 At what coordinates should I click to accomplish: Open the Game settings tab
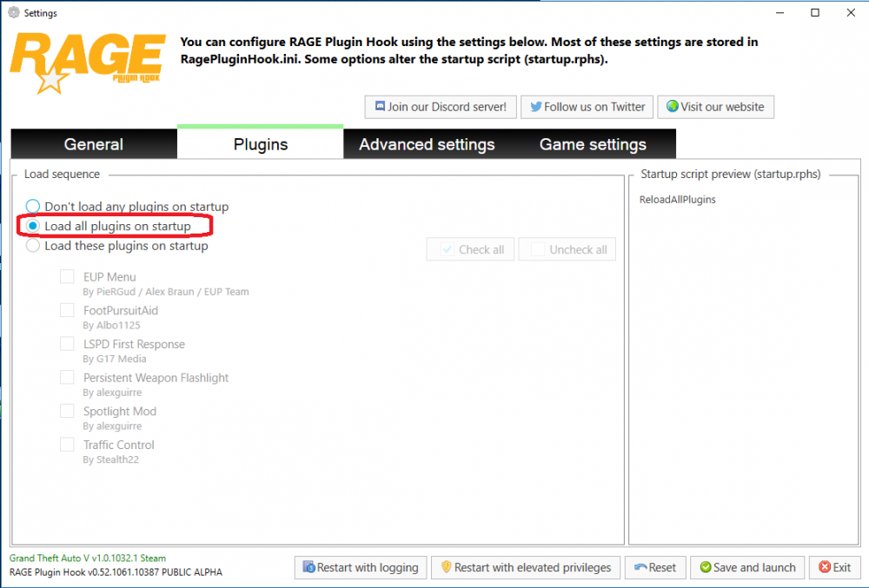[x=593, y=144]
